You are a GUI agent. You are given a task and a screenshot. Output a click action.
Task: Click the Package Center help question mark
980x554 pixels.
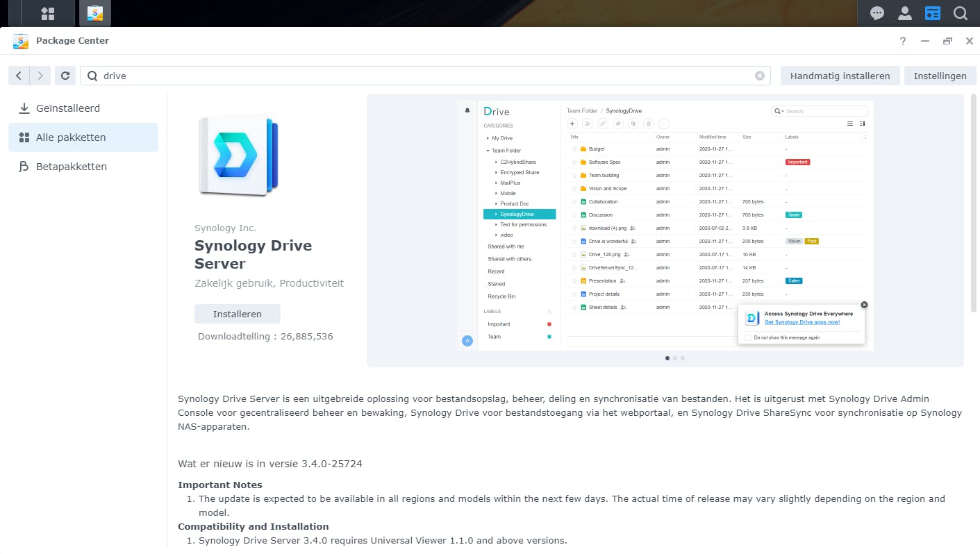tap(903, 41)
